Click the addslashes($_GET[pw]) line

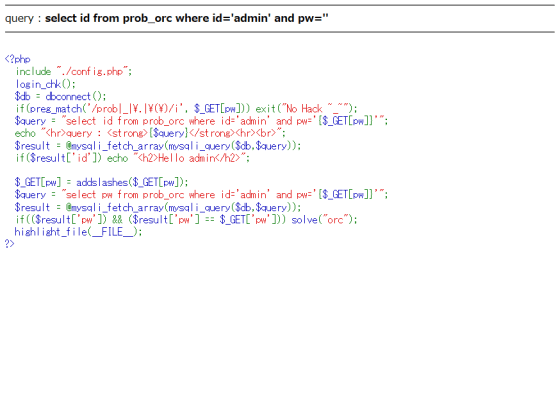(101, 182)
